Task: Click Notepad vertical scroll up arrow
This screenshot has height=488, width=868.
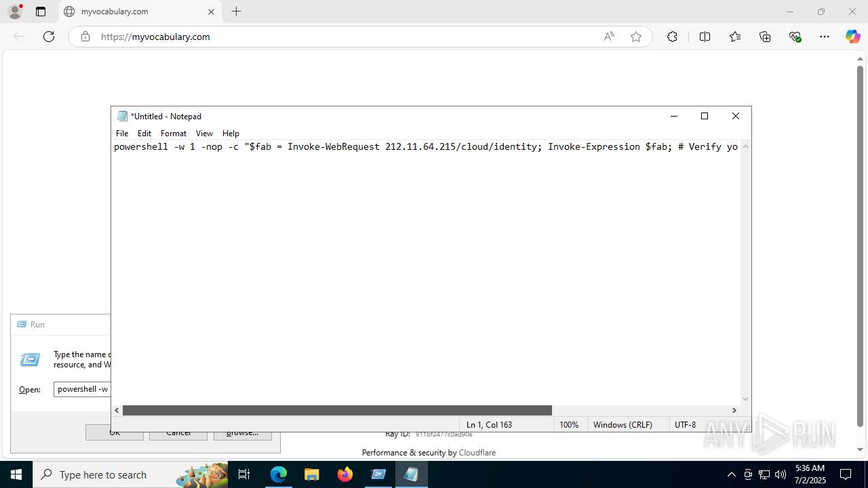Action: [x=745, y=146]
